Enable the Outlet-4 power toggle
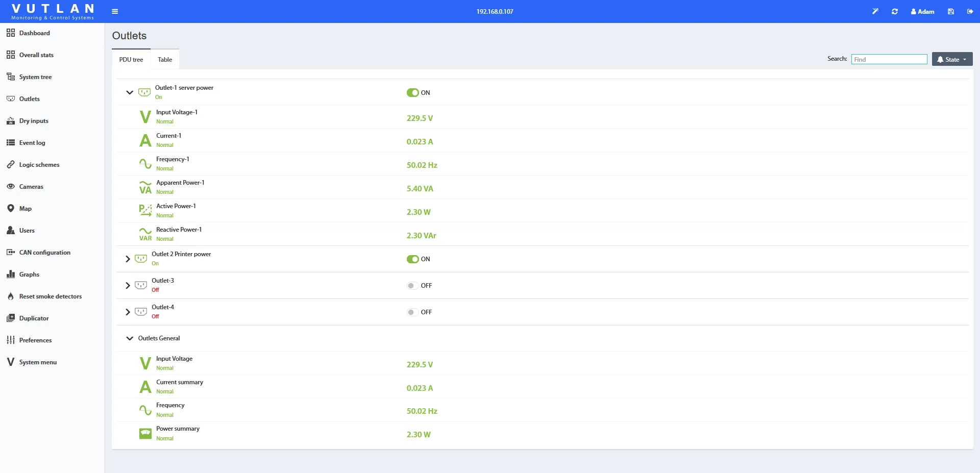The image size is (980, 473). pos(412,312)
